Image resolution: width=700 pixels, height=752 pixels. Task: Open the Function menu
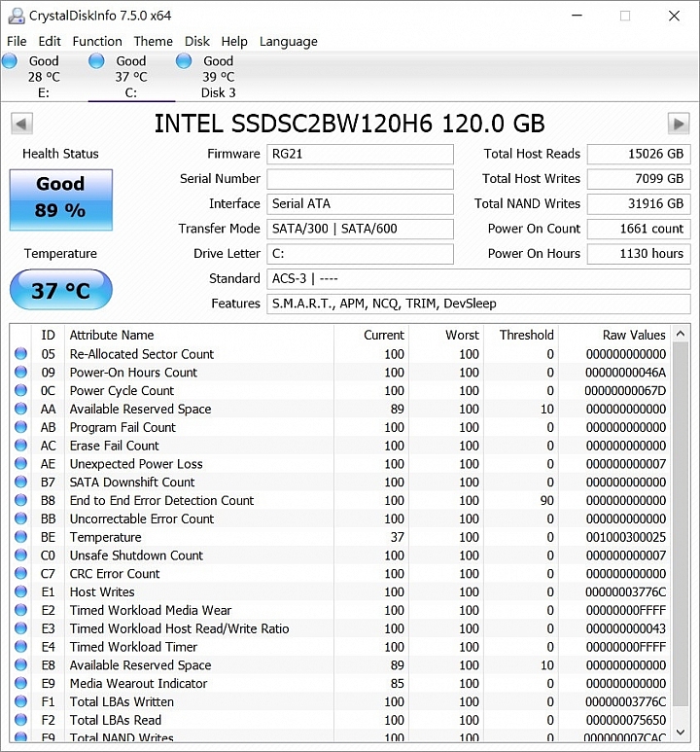coord(97,41)
